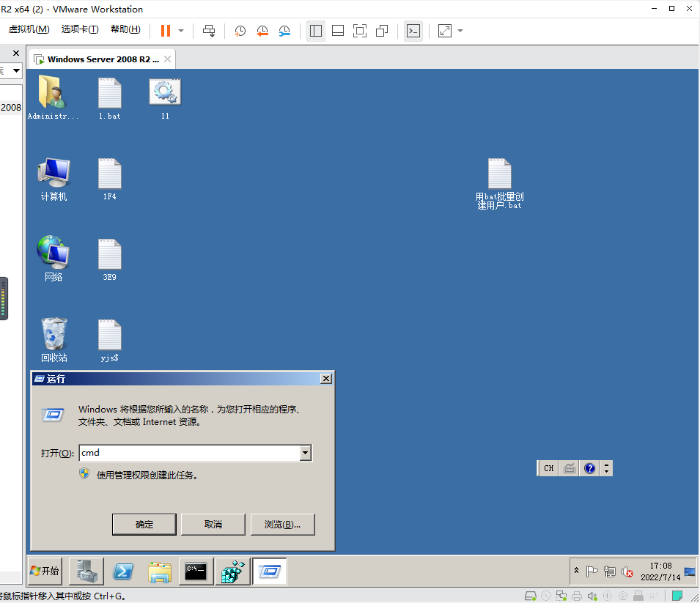Image resolution: width=700 pixels, height=603 pixels.
Task: Click the VMware message log status icon
Action: (677, 596)
